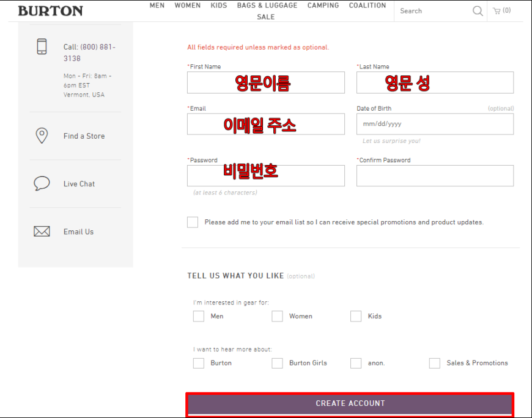532x418 pixels.
Task: Click the 'I'm interested in gear for:' label
Action: 231,302
